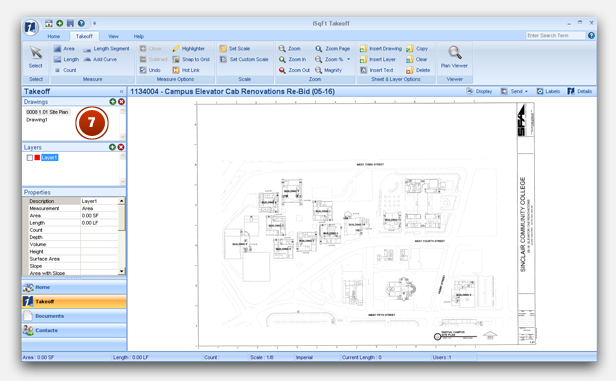
Task: Click the Labels button
Action: 548,91
